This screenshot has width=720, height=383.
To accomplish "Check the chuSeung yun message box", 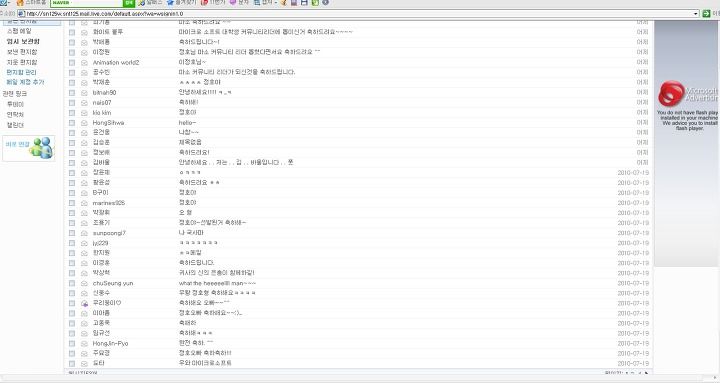I will [72, 283].
